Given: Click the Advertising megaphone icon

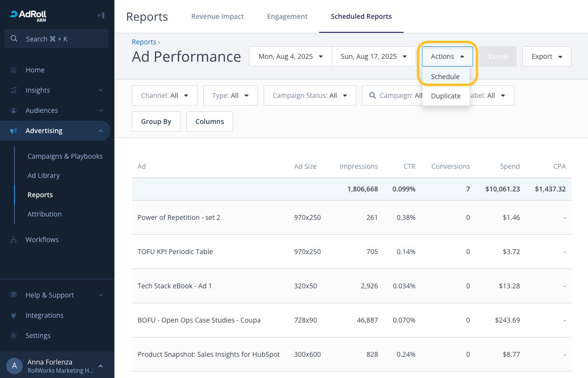Looking at the screenshot, I should coord(14,131).
